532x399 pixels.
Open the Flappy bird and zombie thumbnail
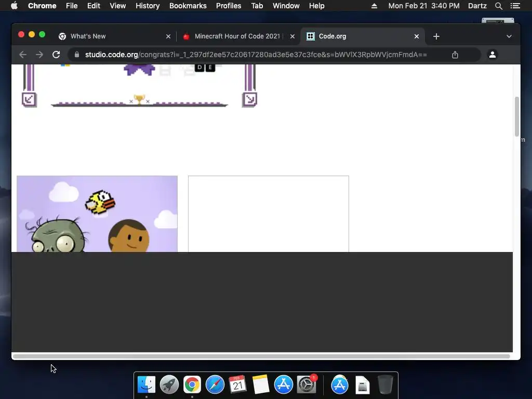point(97,214)
